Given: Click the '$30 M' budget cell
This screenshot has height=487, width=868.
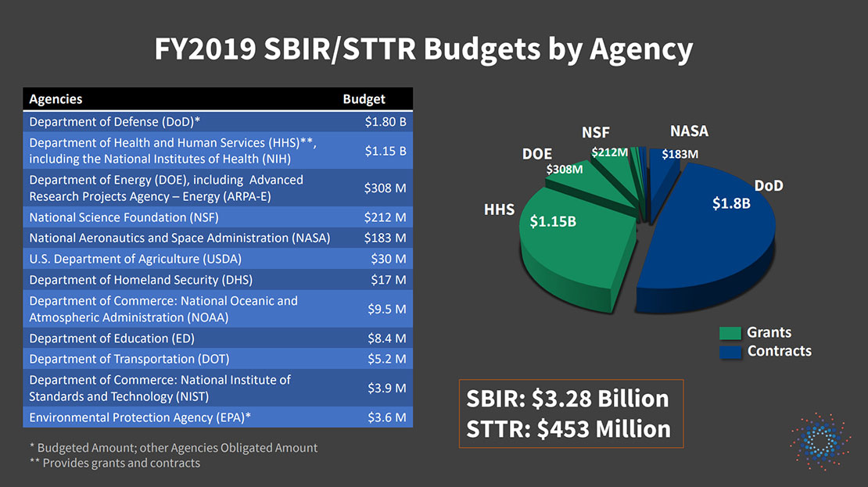Looking at the screenshot, I should [388, 259].
